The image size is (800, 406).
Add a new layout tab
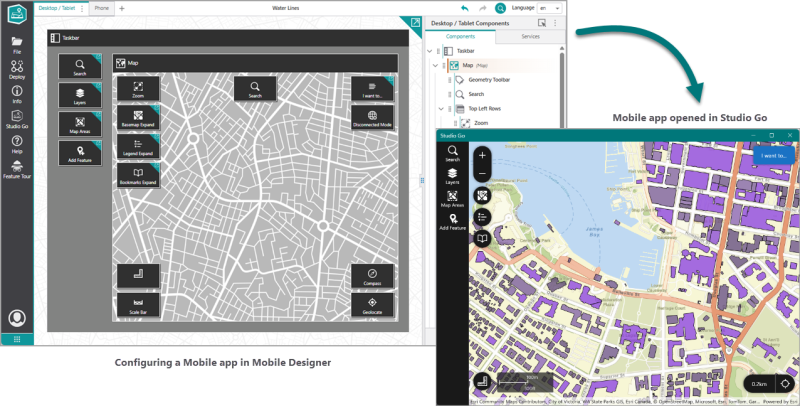pyautogui.click(x=121, y=9)
